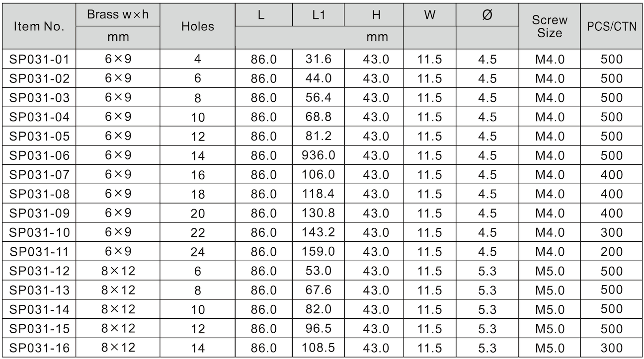Click the Holes value 22
Screen dimensions: 644x359
click(x=198, y=233)
